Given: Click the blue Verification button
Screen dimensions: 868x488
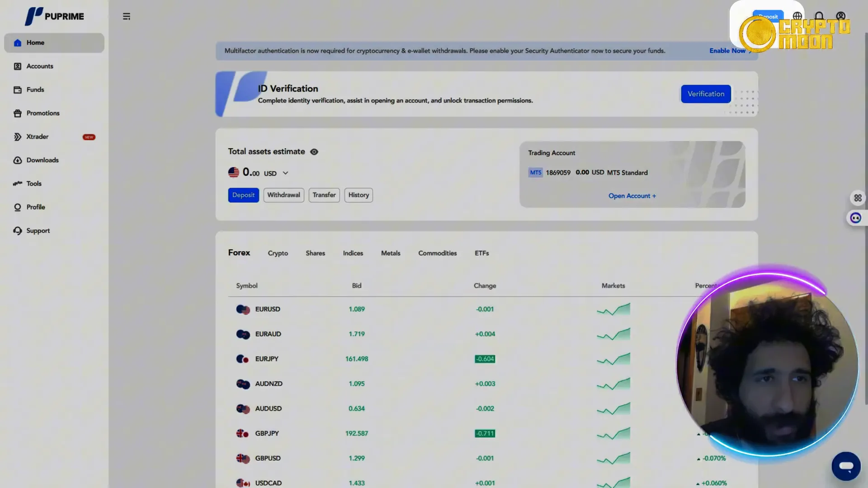Looking at the screenshot, I should click(x=706, y=94).
